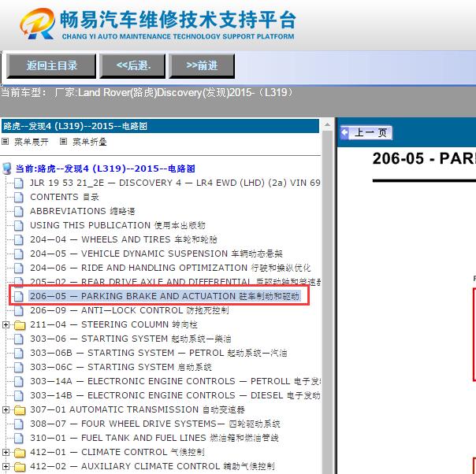Select 303-14A ELECTRONIC ENGINE CONTROLS PETROLL
The height and width of the screenshot is (474, 476).
(x=175, y=381)
